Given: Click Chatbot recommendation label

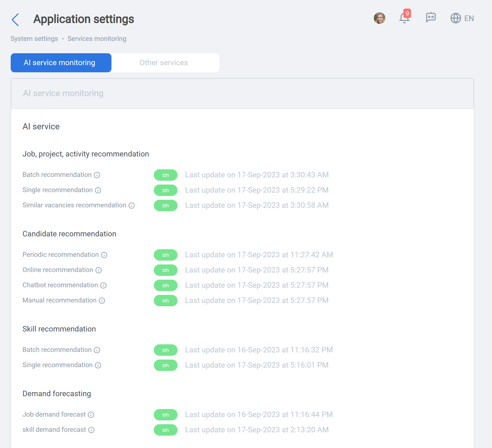Looking at the screenshot, I should (60, 285).
